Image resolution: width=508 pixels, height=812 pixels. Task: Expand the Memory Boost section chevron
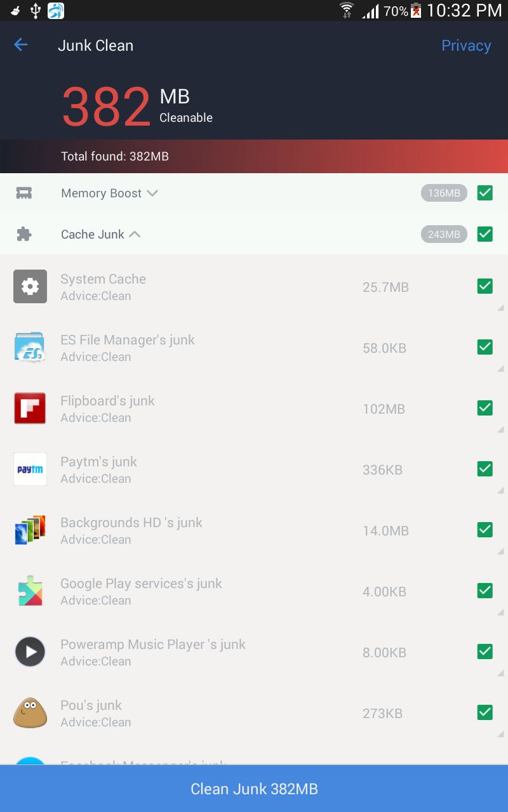click(x=152, y=193)
